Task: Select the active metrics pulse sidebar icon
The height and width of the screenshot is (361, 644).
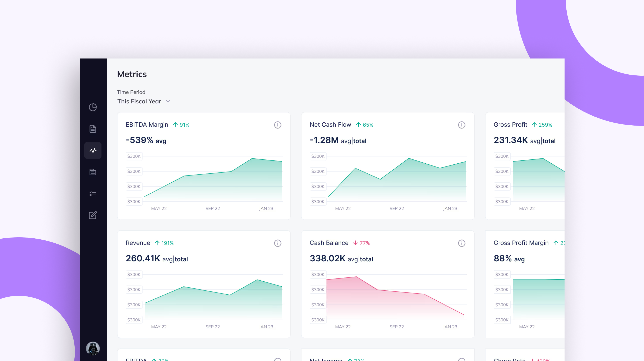Action: [93, 150]
